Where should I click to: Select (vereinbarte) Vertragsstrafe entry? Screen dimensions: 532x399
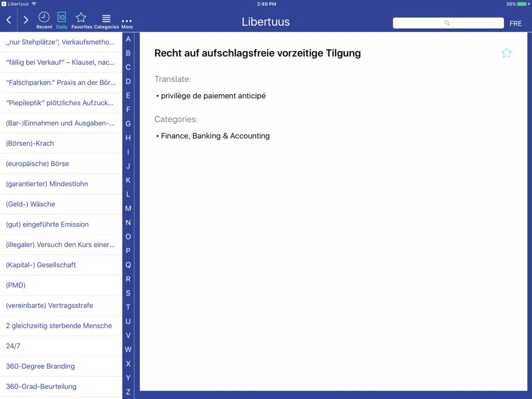(61, 305)
